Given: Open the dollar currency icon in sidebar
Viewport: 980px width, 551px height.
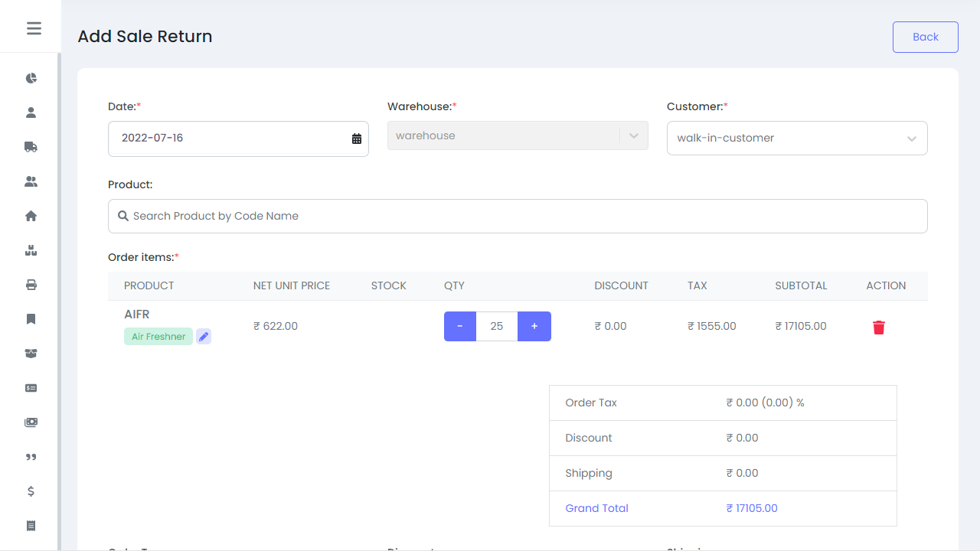Looking at the screenshot, I should pyautogui.click(x=31, y=491).
